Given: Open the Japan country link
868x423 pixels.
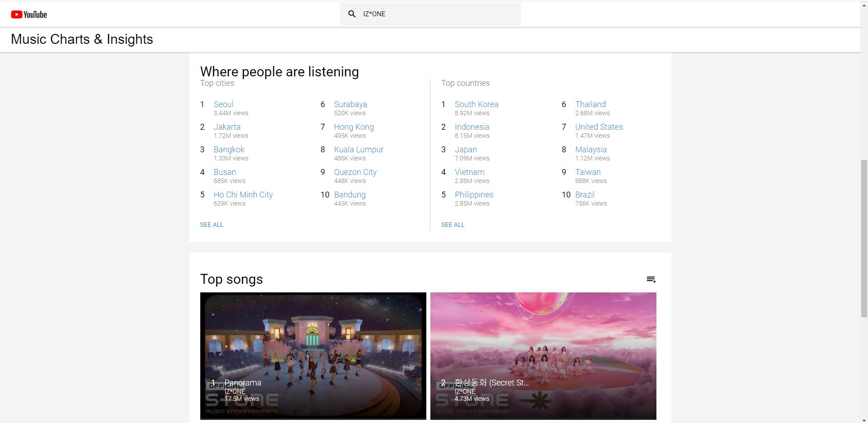Looking at the screenshot, I should pyautogui.click(x=466, y=150).
